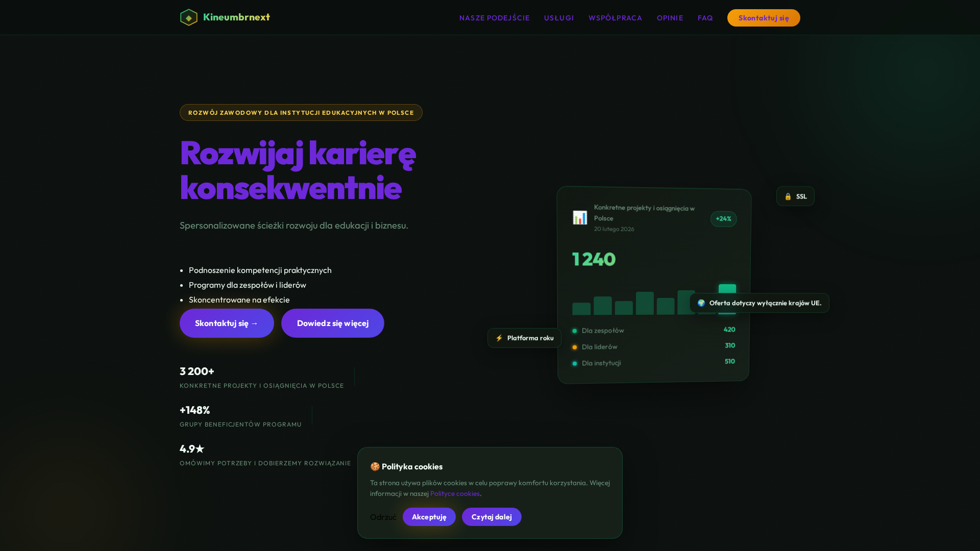Click Czytaj dalej in cookie banner

(x=492, y=517)
